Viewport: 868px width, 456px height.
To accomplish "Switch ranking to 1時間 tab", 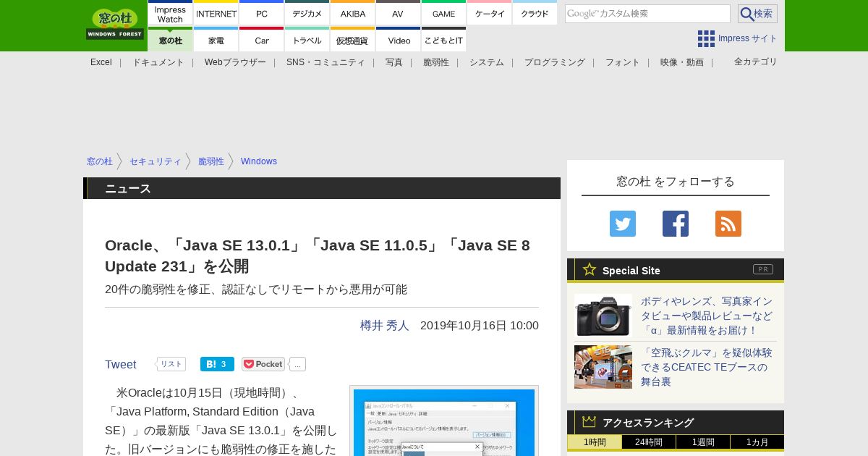I will [595, 442].
